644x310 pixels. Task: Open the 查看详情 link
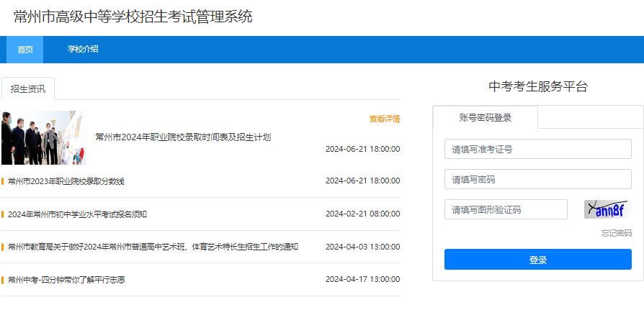click(384, 119)
